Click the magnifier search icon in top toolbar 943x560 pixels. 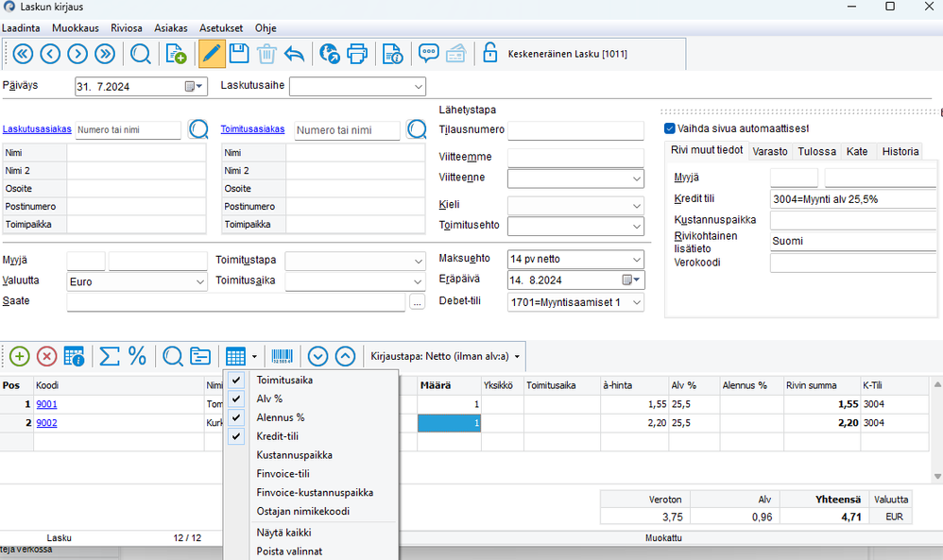tap(141, 54)
